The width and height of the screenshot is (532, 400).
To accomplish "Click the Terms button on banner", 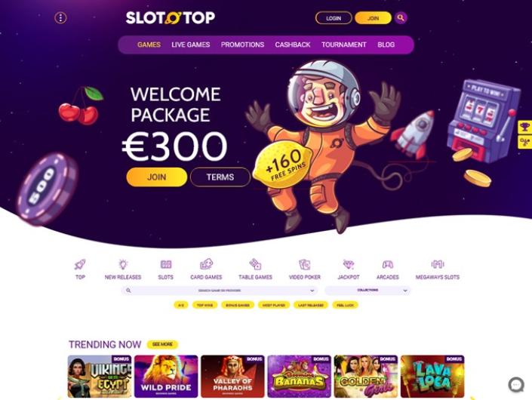I will click(x=220, y=177).
